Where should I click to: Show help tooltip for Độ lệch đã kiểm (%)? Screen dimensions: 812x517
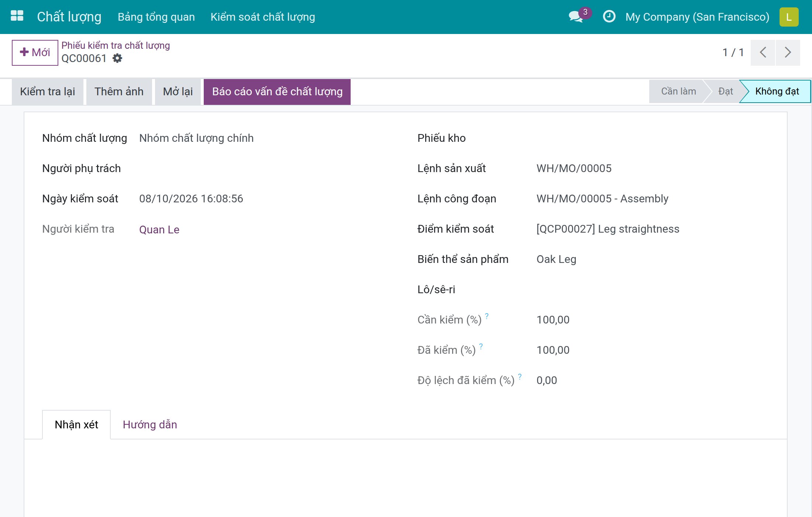(x=520, y=377)
